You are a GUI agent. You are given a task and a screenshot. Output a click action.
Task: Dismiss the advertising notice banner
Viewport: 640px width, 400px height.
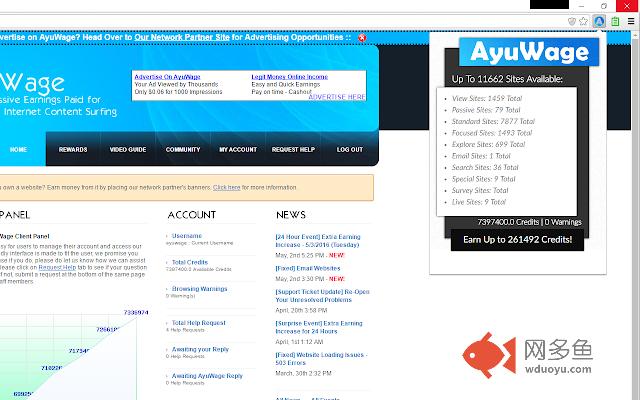click(x=362, y=38)
